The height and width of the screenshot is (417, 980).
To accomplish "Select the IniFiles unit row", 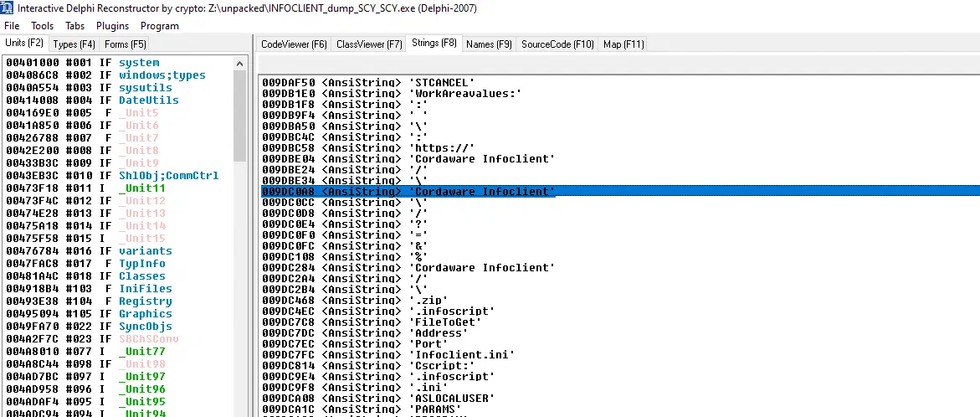I will coord(119,289).
